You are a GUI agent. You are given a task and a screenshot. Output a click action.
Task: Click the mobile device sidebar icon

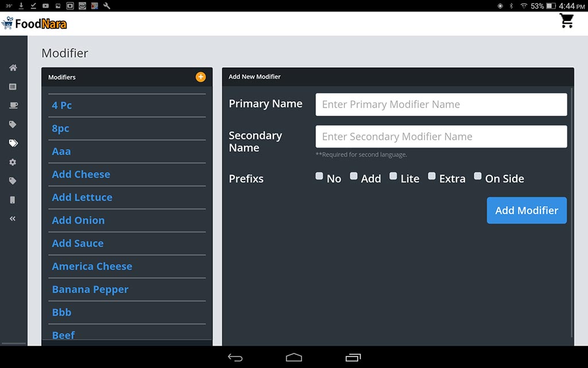pyautogui.click(x=13, y=200)
